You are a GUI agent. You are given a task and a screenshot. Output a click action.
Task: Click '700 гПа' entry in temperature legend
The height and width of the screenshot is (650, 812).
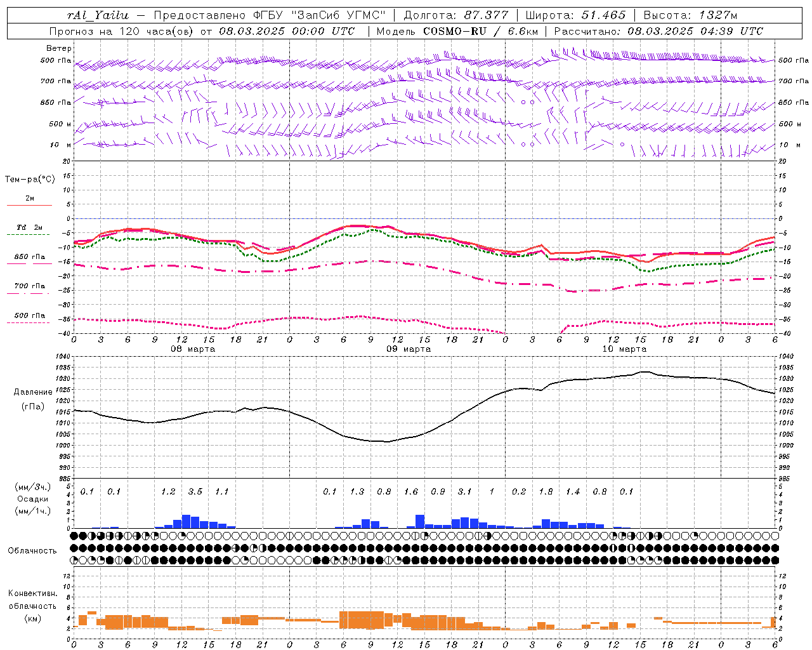click(30, 286)
